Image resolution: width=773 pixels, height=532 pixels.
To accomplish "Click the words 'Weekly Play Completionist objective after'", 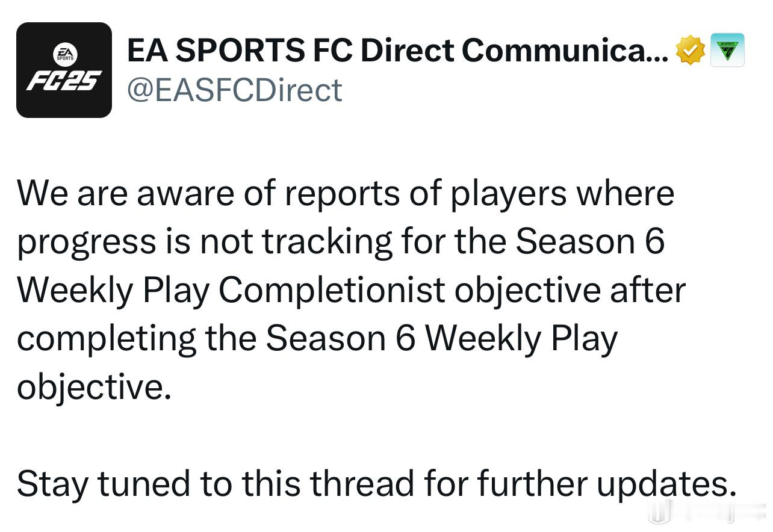I will (x=351, y=290).
